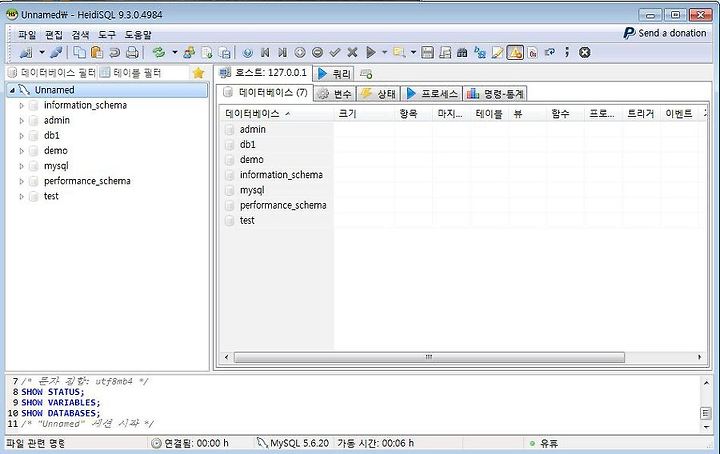Click the undo arrow icon
This screenshot has height=454, width=720.
[x=114, y=52]
